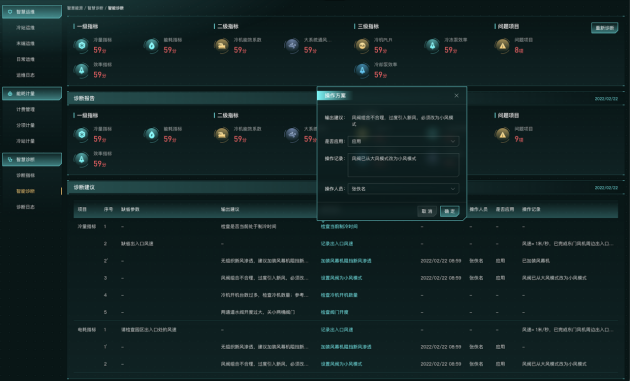630x381 pixels.
Task: Click the gold 冷机PLR gauge icon
Action: [362, 45]
